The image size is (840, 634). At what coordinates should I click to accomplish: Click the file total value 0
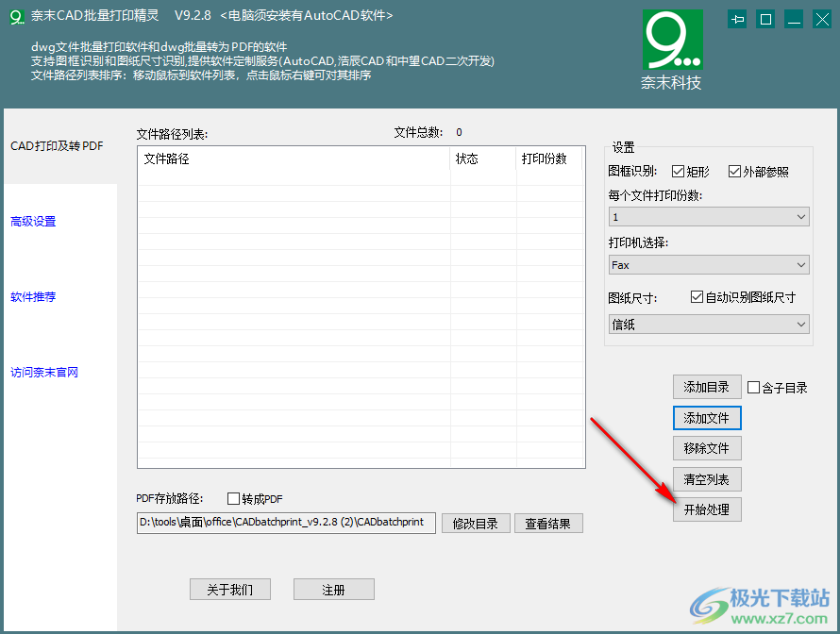click(x=459, y=132)
